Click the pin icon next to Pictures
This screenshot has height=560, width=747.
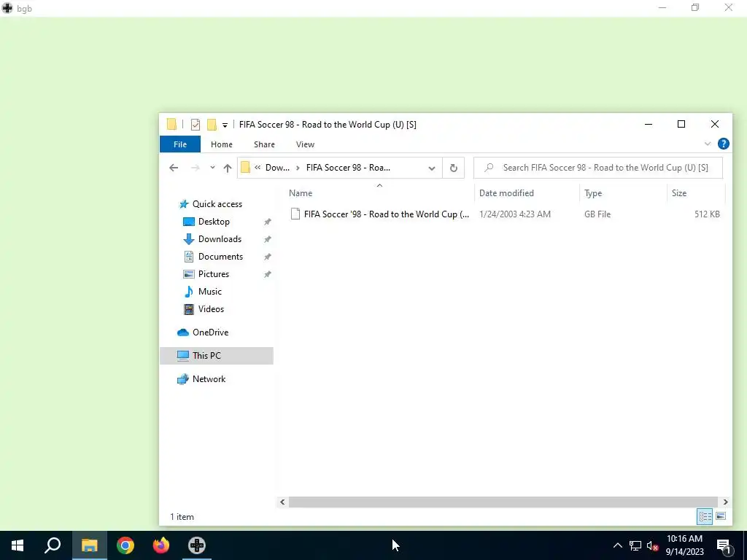(x=267, y=274)
